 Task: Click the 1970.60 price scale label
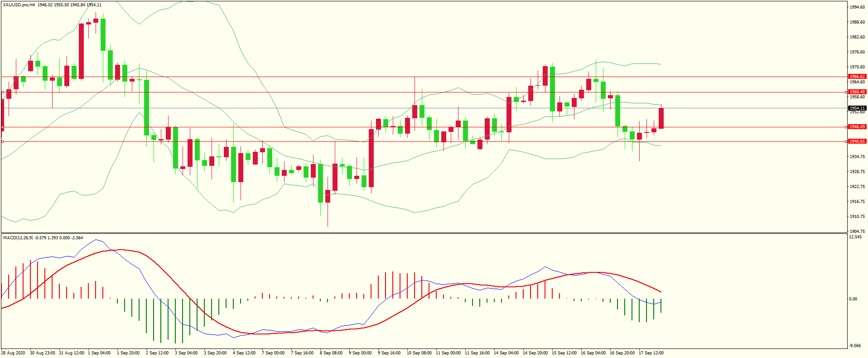pyautogui.click(x=858, y=67)
